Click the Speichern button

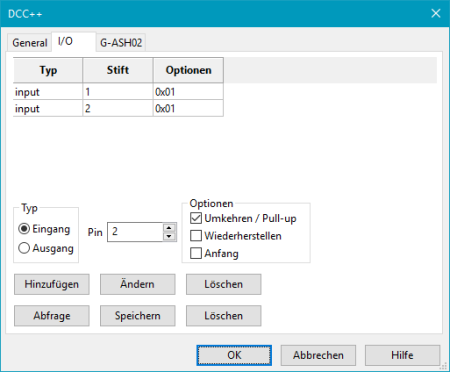coord(138,316)
